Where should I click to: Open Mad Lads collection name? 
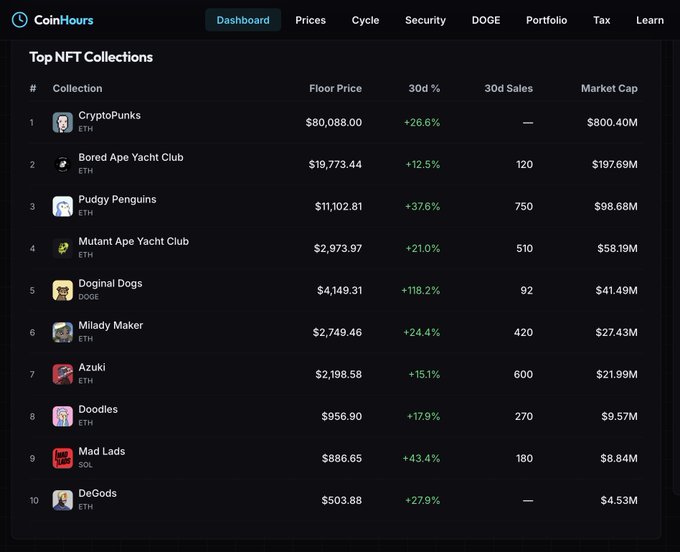tap(101, 451)
